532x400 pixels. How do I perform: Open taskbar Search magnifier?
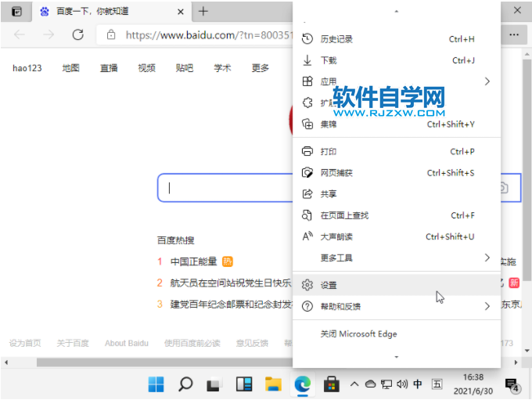point(185,384)
